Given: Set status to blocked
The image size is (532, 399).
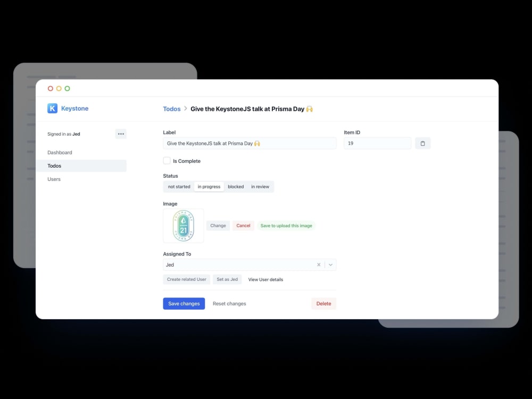Looking at the screenshot, I should pyautogui.click(x=235, y=186).
